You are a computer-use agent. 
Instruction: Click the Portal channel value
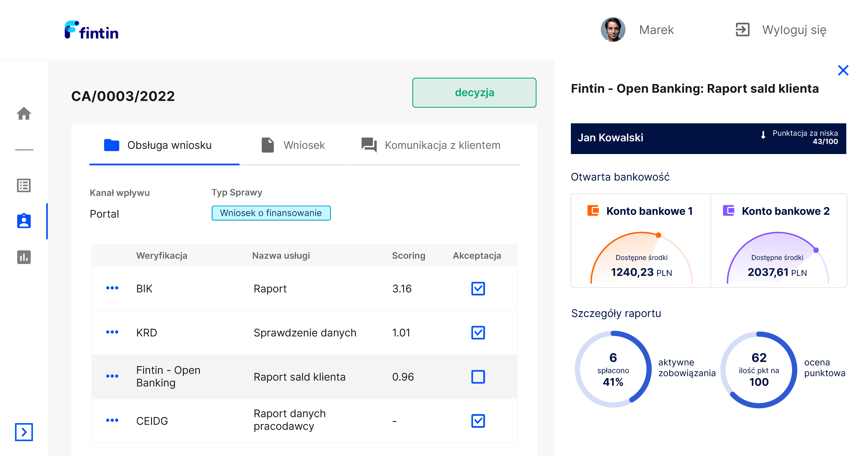104,214
